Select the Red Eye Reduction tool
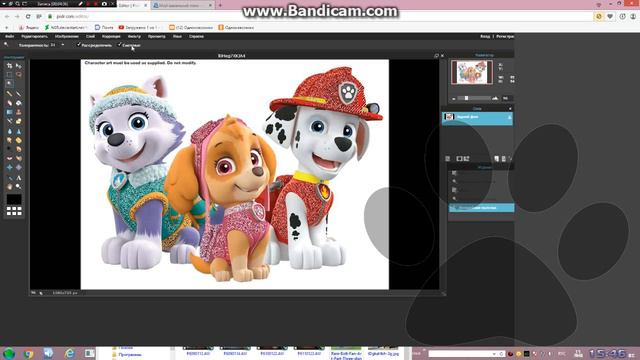The image size is (640, 360). pyautogui.click(x=9, y=158)
